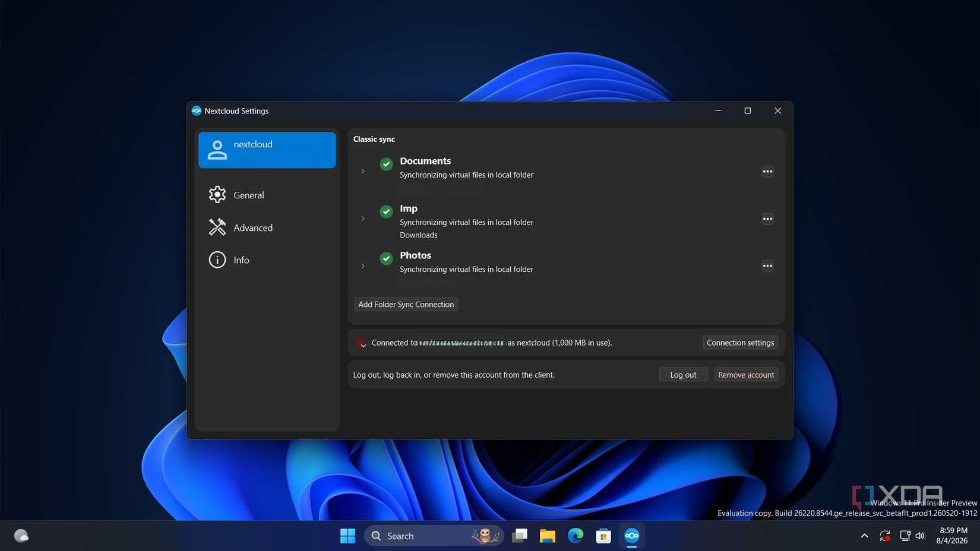Expand the Photos folder sync row
This screenshot has height=551, width=980.
coord(363,266)
